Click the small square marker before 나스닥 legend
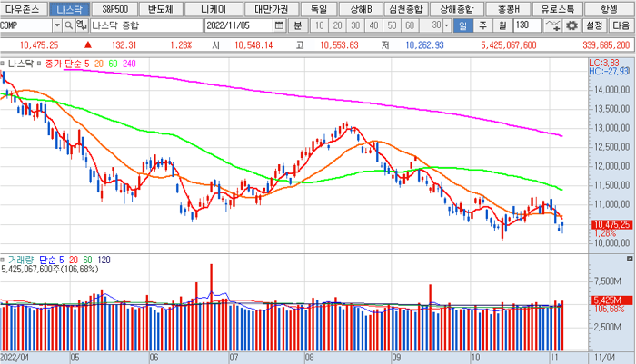Screen dimensions: 636x364 click(3, 64)
